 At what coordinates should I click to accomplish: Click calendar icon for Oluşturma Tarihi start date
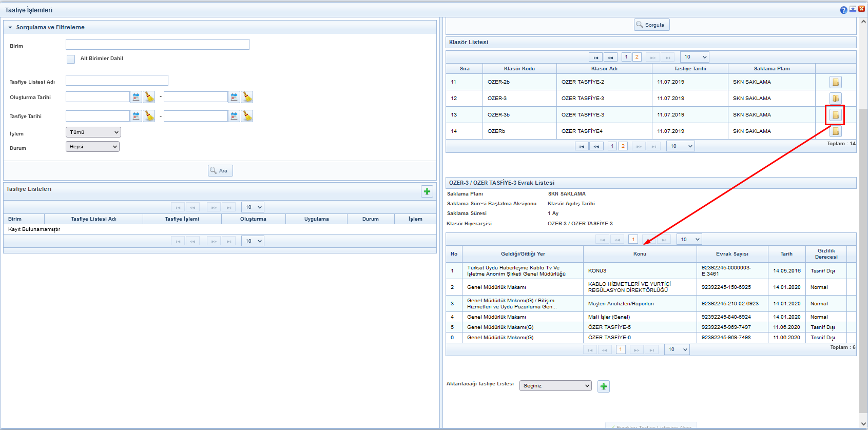[x=136, y=97]
